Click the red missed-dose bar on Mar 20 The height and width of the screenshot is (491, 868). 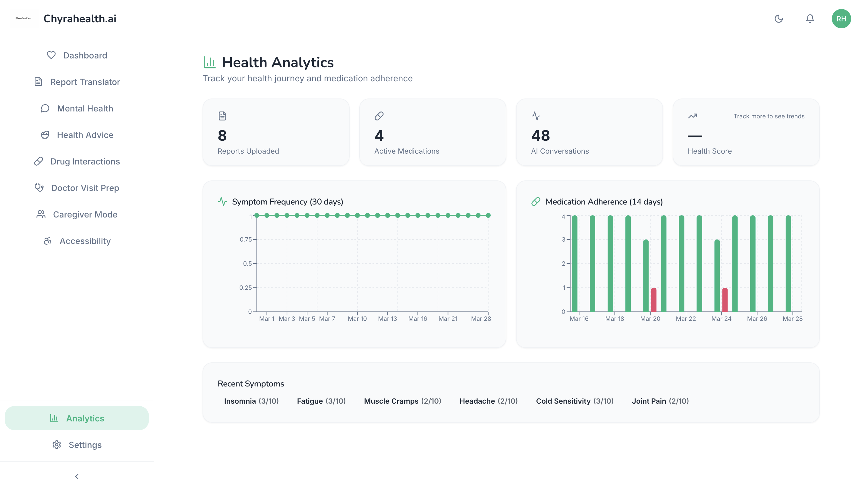point(653,299)
